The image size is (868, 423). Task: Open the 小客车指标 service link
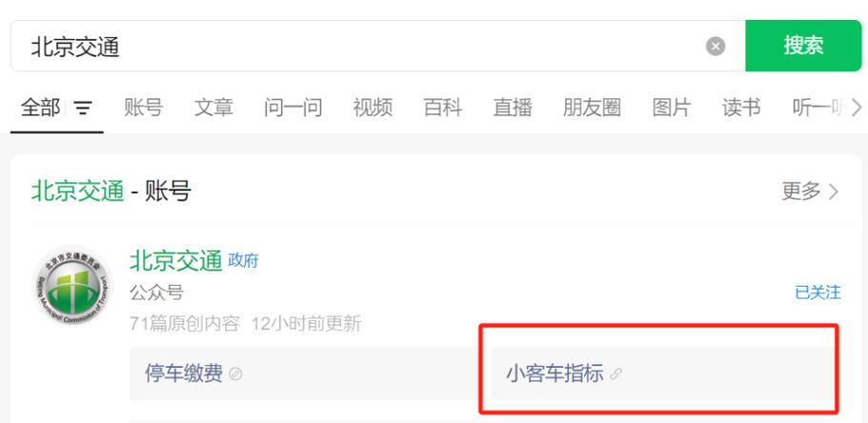pos(661,373)
